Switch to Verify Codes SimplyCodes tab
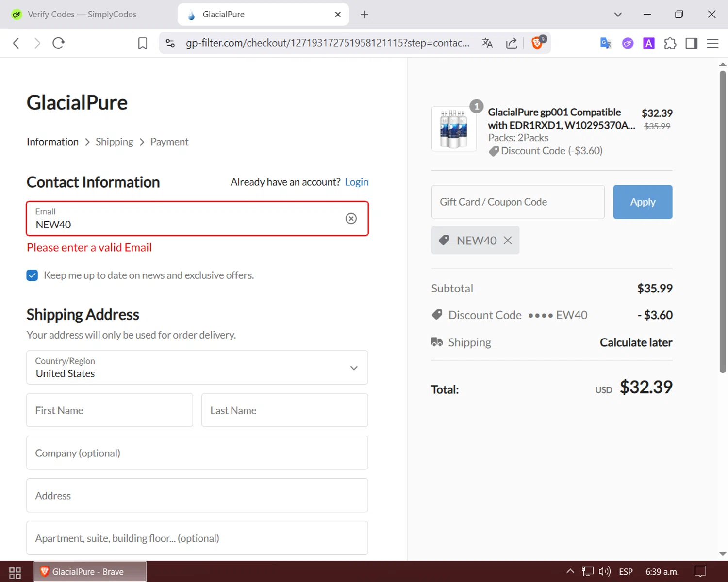The image size is (728, 582). point(82,15)
